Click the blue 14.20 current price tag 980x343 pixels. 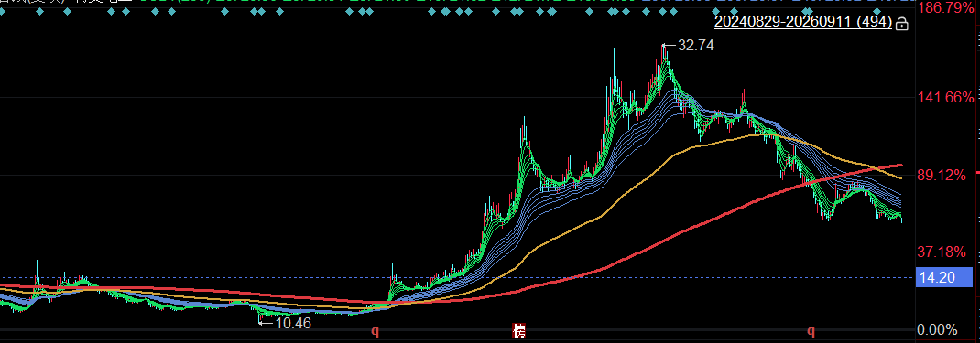[x=943, y=277]
